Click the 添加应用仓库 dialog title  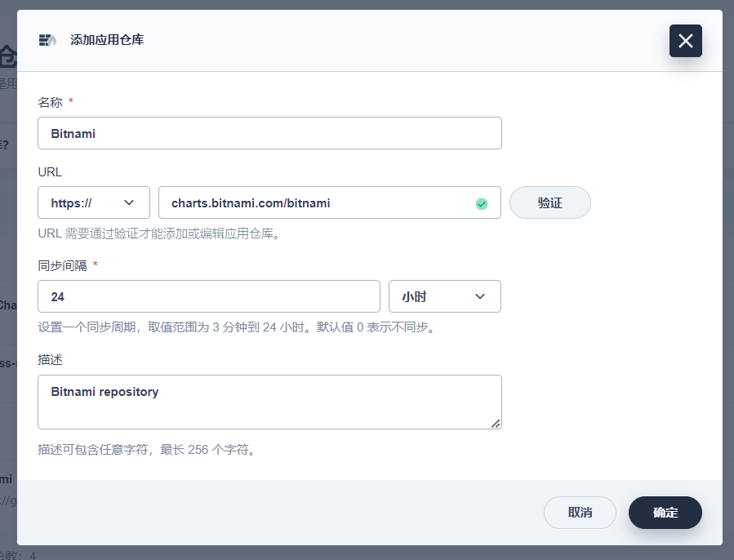[x=107, y=40]
